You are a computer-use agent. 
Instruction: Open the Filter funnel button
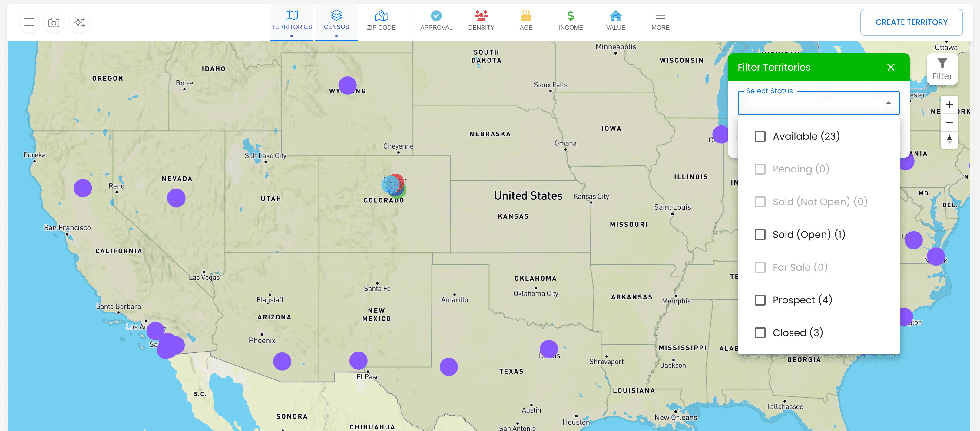click(x=942, y=69)
